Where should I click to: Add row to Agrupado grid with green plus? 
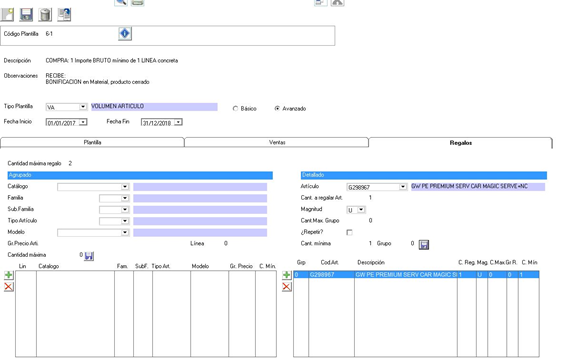tap(9, 275)
